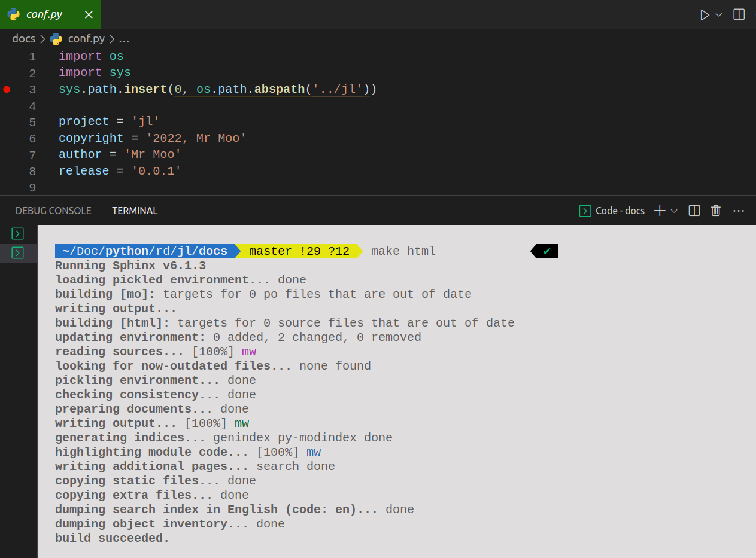Open the terminal more actions menu
The image size is (756, 558).
pyautogui.click(x=738, y=211)
